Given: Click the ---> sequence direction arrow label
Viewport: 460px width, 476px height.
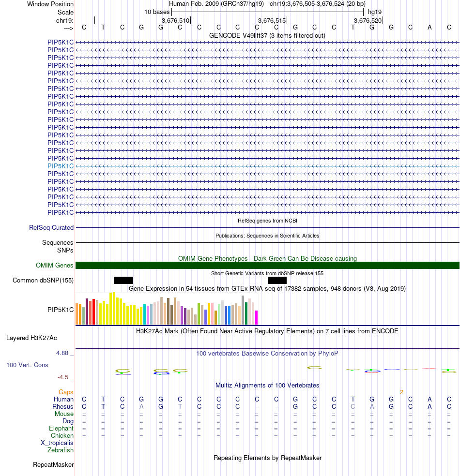Looking at the screenshot, I should tap(69, 28).
